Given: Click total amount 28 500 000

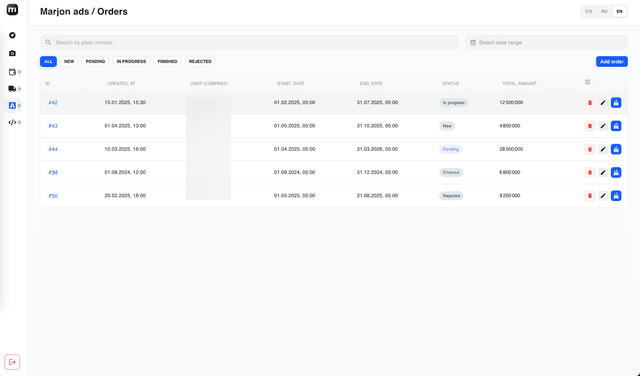Looking at the screenshot, I should click(x=511, y=149).
